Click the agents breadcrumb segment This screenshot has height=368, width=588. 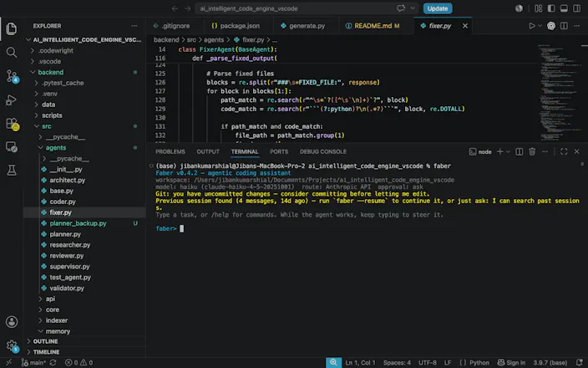tap(213, 40)
